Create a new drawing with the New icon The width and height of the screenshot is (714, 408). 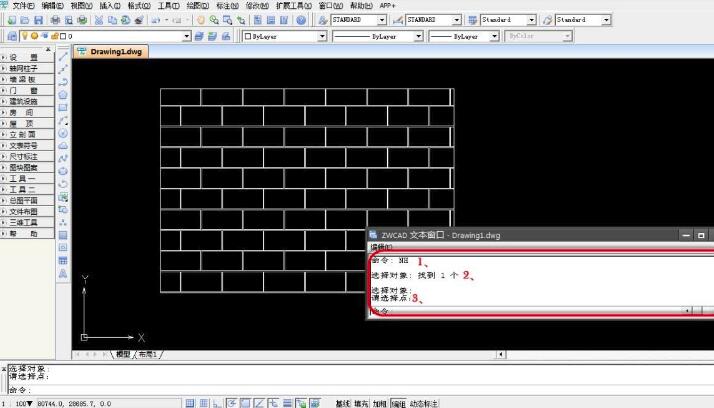coord(12,20)
